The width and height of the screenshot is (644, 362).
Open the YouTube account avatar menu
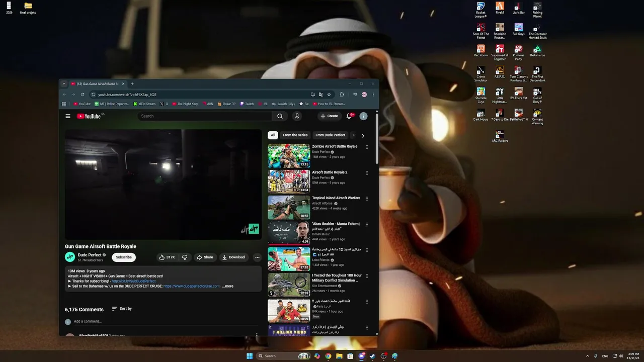363,116
